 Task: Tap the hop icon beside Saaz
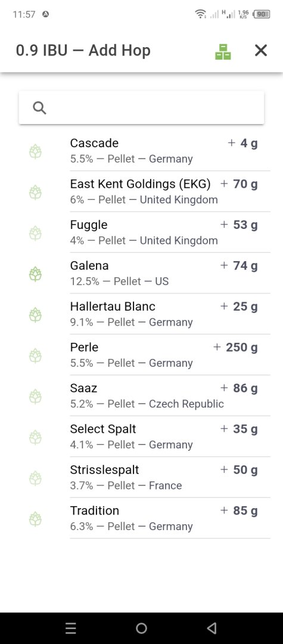pos(35,397)
